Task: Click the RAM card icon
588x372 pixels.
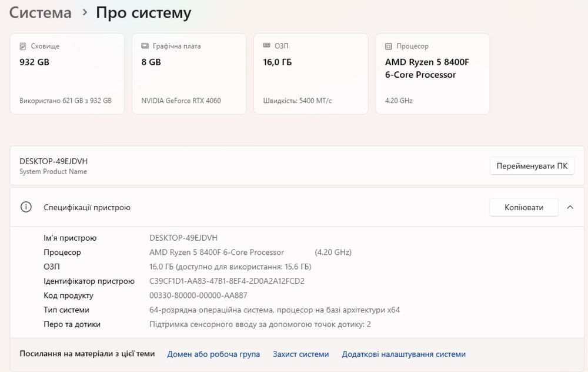Action: pos(267,46)
